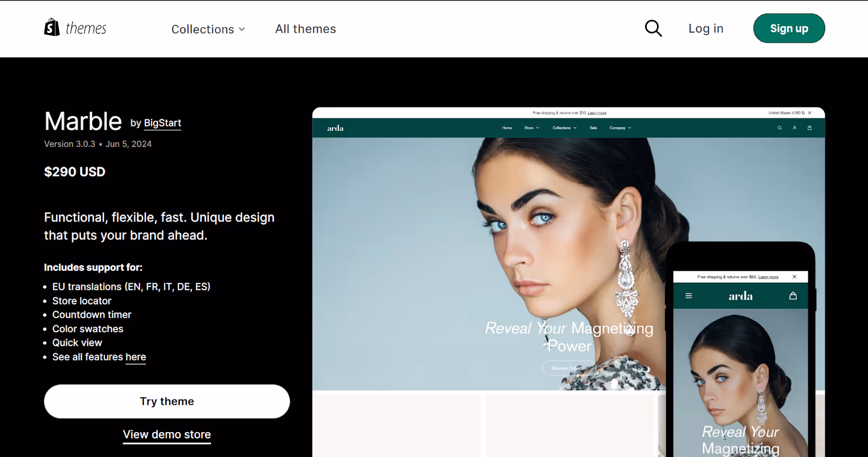The image size is (868, 457).
Task: Click the Sign up button
Action: pyautogui.click(x=789, y=28)
